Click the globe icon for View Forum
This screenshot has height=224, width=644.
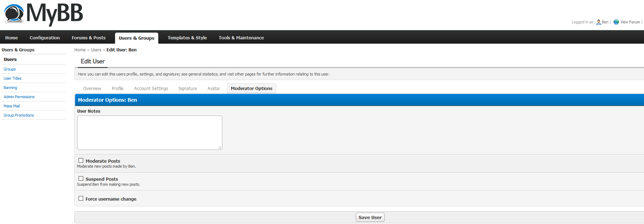[x=616, y=22]
